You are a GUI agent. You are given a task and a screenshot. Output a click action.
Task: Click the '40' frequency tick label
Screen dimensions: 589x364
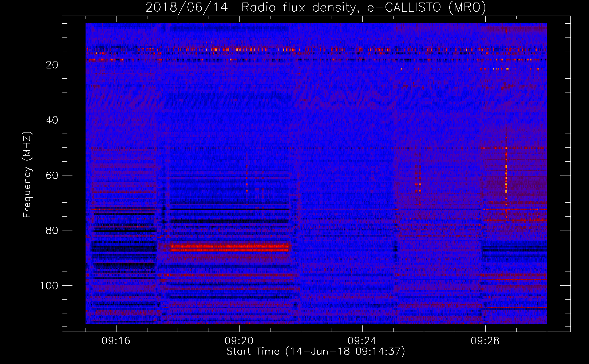[x=52, y=120]
